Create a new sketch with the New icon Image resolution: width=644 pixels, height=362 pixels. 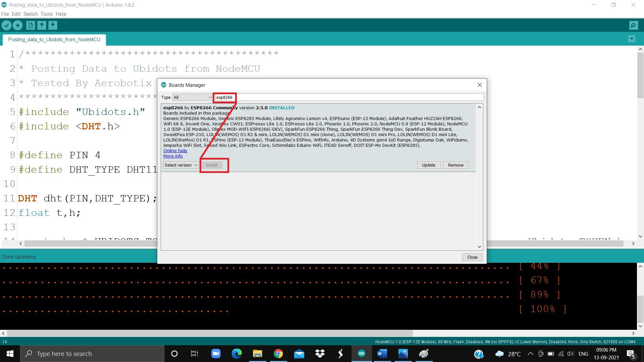pyautogui.click(x=31, y=25)
